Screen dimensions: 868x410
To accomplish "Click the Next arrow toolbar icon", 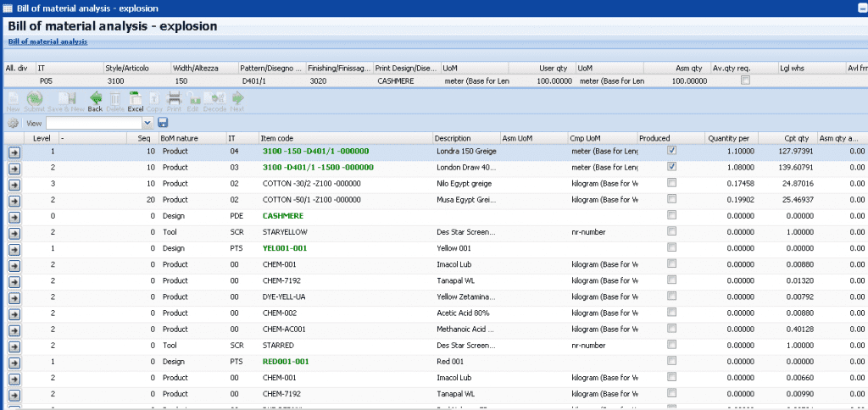I will [x=237, y=100].
